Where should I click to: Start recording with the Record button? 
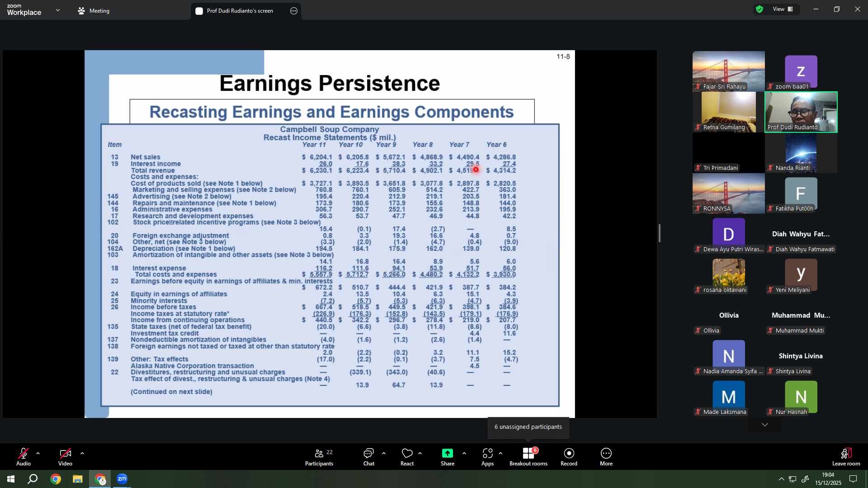click(569, 457)
